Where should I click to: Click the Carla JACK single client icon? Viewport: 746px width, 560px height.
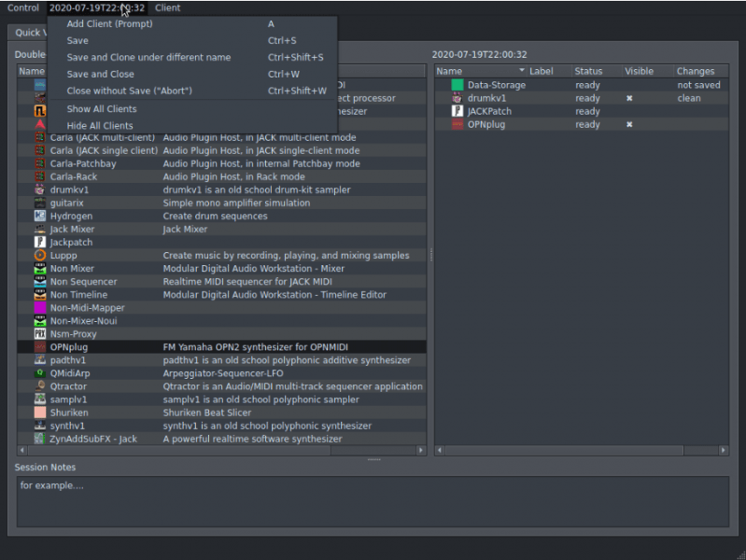point(40,150)
